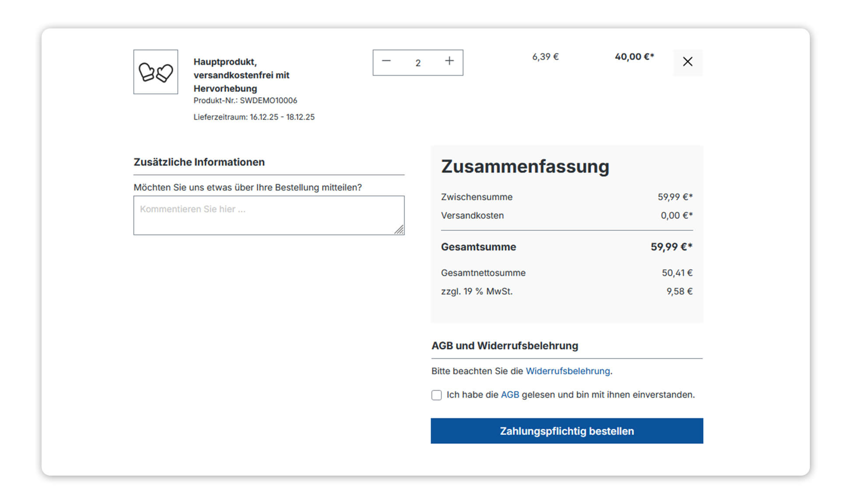
Task: Remove the product using X icon
Action: point(687,62)
